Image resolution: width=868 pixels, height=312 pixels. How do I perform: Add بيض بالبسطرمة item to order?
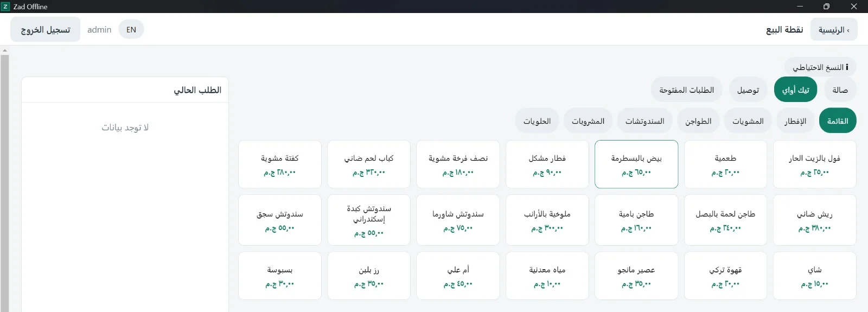(636, 164)
